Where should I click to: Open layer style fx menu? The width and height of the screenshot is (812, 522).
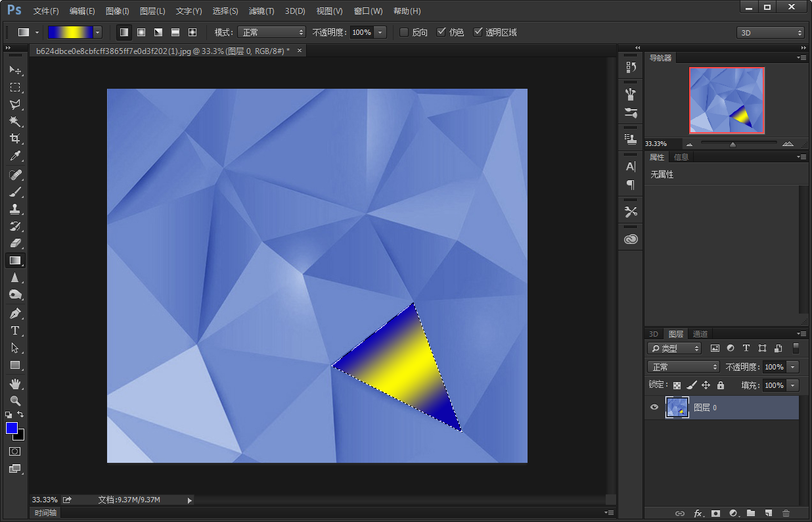[x=698, y=513]
